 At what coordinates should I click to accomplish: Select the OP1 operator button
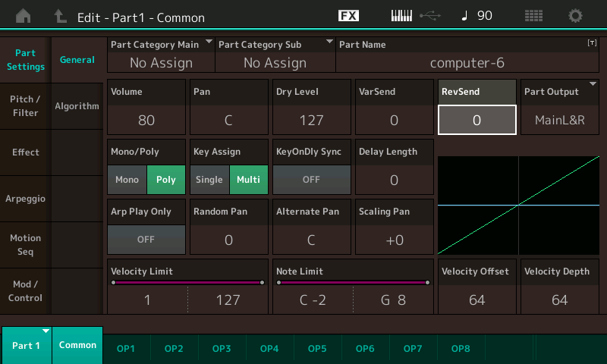coord(126,348)
